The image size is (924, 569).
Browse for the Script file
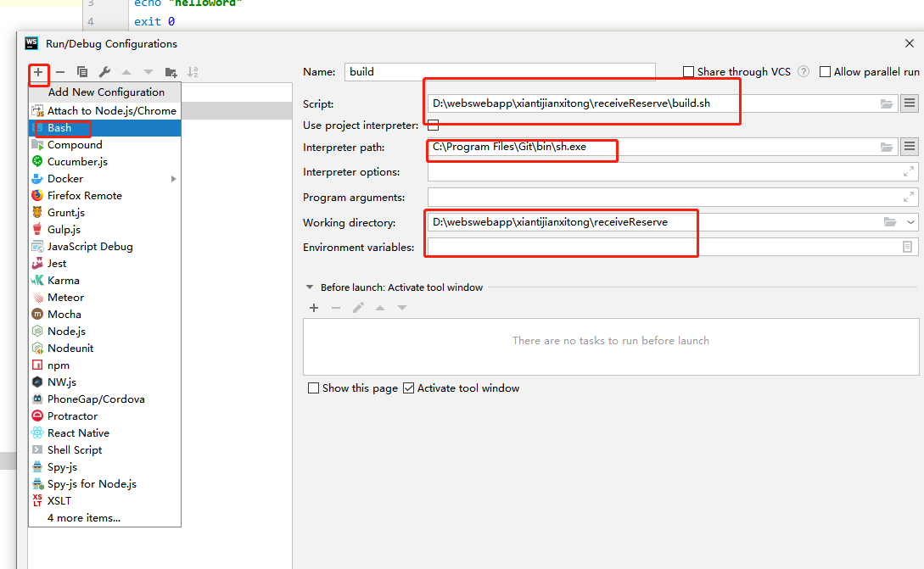click(x=886, y=103)
